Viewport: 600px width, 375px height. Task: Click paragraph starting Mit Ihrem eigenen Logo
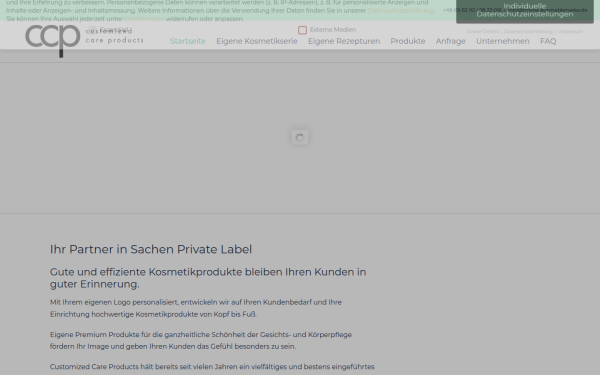196,308
